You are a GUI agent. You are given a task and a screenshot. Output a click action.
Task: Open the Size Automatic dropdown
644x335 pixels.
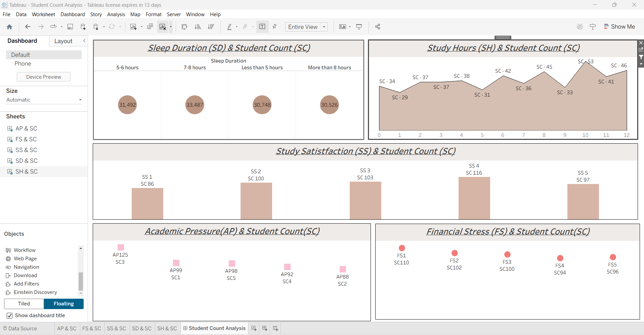[44, 100]
